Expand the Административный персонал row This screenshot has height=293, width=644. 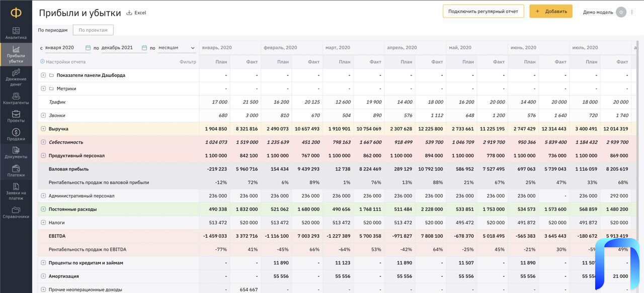[x=43, y=196]
